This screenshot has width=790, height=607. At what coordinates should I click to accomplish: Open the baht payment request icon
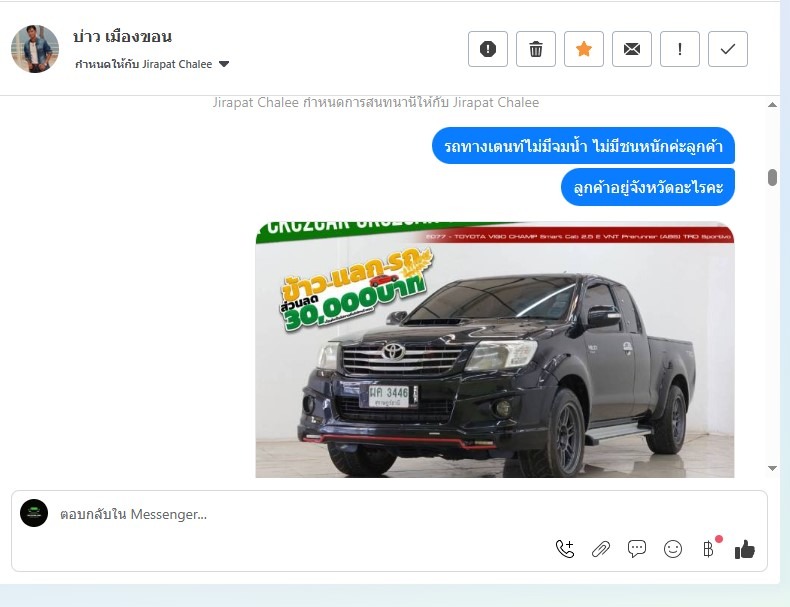(x=709, y=549)
